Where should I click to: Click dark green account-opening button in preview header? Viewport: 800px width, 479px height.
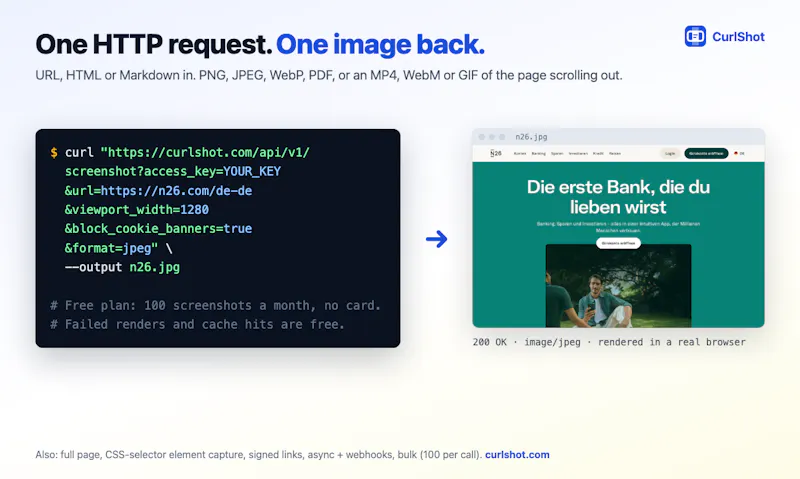[706, 153]
